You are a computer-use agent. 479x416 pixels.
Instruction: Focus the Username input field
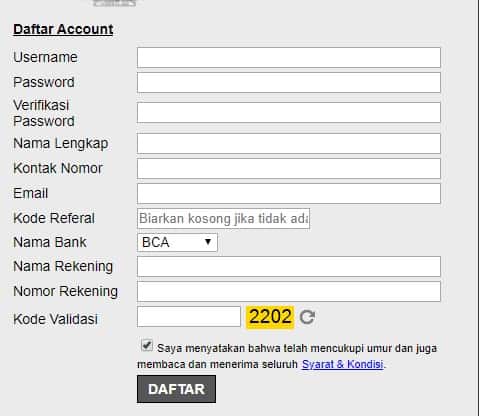click(x=289, y=57)
